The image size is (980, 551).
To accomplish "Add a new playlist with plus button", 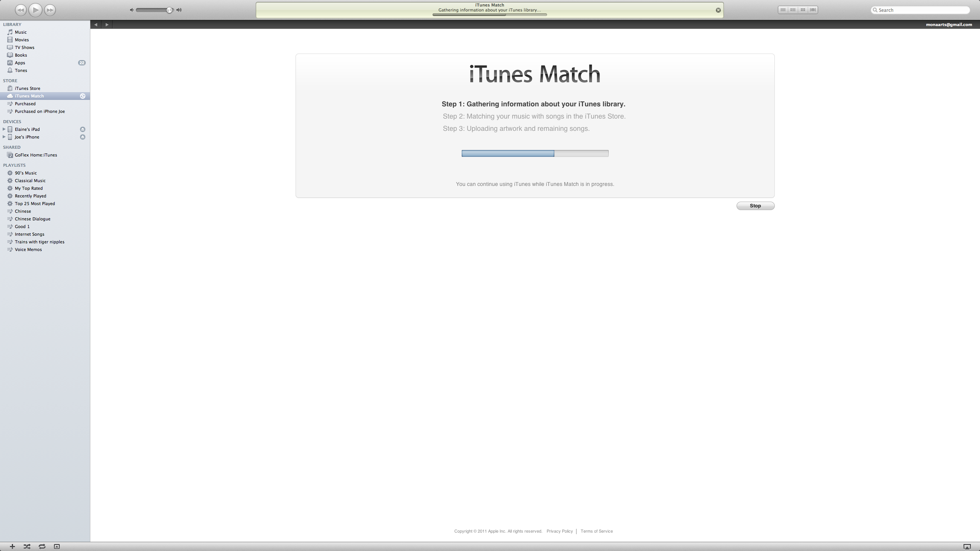I will click(12, 546).
